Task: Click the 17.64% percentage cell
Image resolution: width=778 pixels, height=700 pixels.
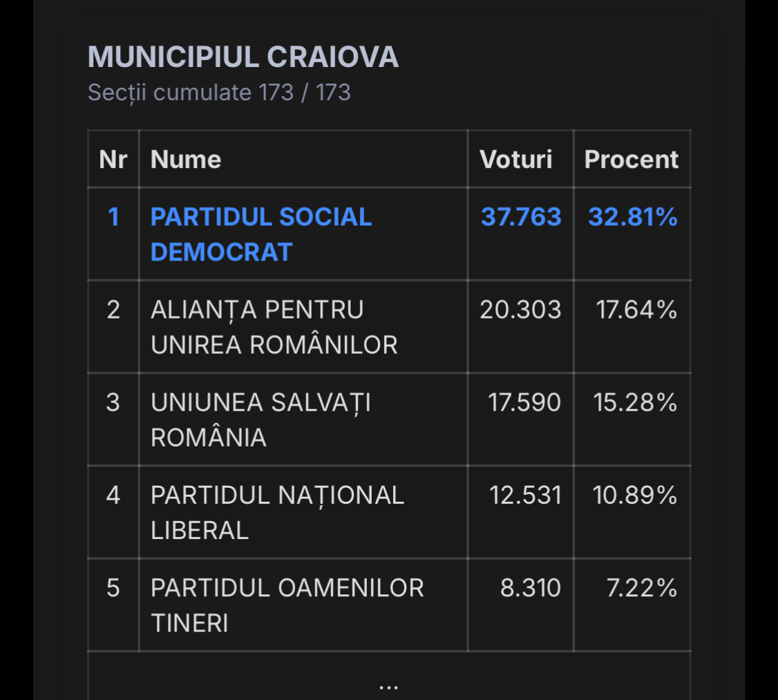Action: point(636,310)
